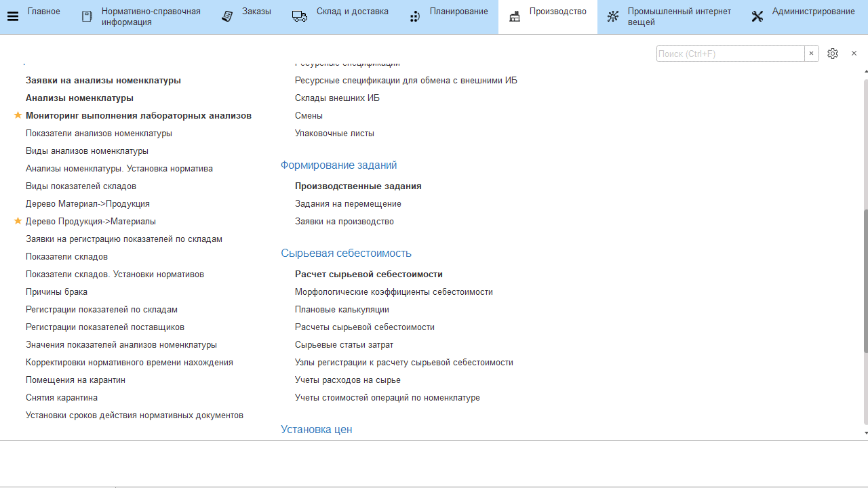The image size is (868, 488).
Task: Switch to the Планирование section tab
Action: point(458,12)
